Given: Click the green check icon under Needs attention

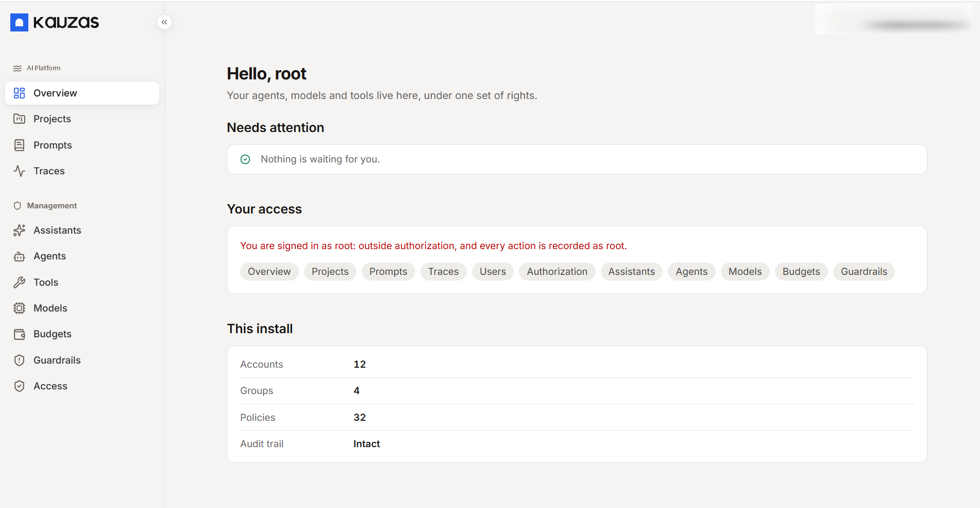Looking at the screenshot, I should point(245,159).
